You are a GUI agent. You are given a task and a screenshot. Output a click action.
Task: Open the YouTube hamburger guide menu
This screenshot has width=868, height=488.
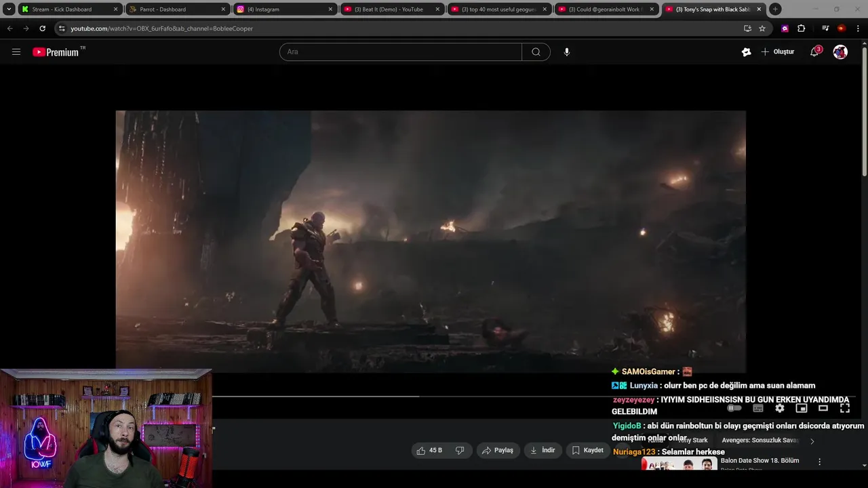tap(16, 52)
